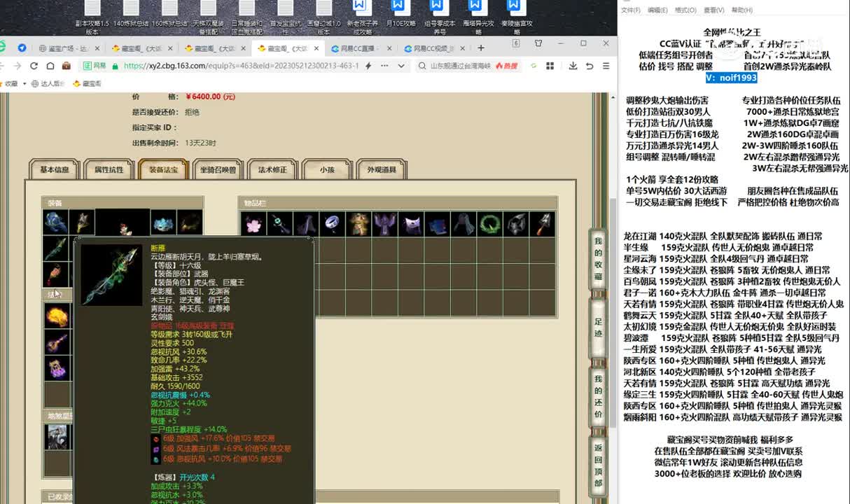The image size is (850, 504).
Task: Select the teal staff item in inventory
Action: click(x=279, y=224)
